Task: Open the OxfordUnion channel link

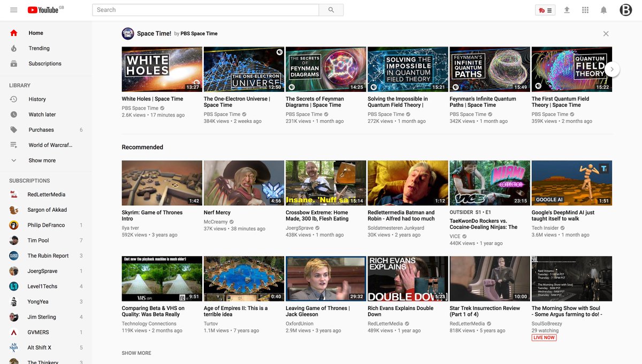Action: click(x=300, y=324)
